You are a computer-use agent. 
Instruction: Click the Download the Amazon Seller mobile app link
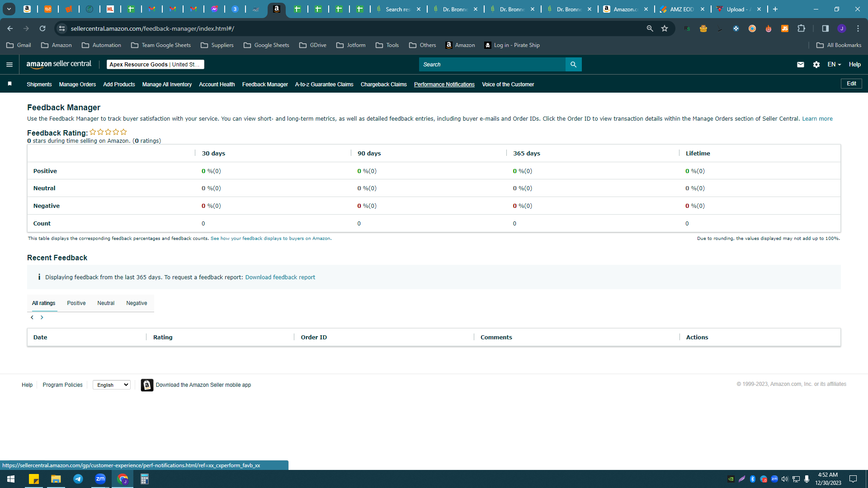click(x=203, y=385)
